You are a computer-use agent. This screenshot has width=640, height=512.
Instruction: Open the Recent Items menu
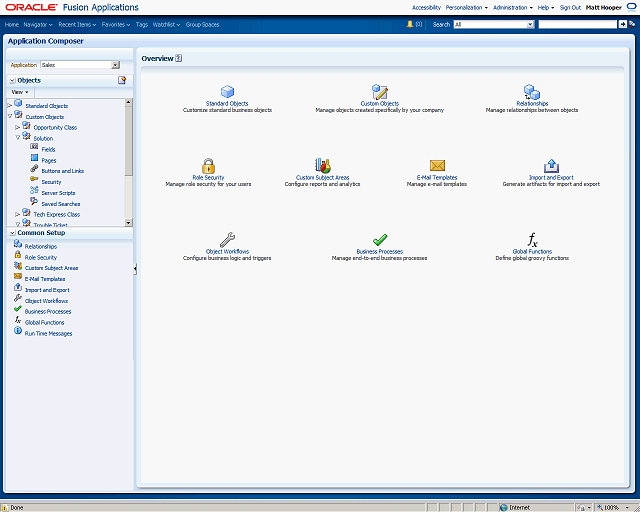(77, 24)
